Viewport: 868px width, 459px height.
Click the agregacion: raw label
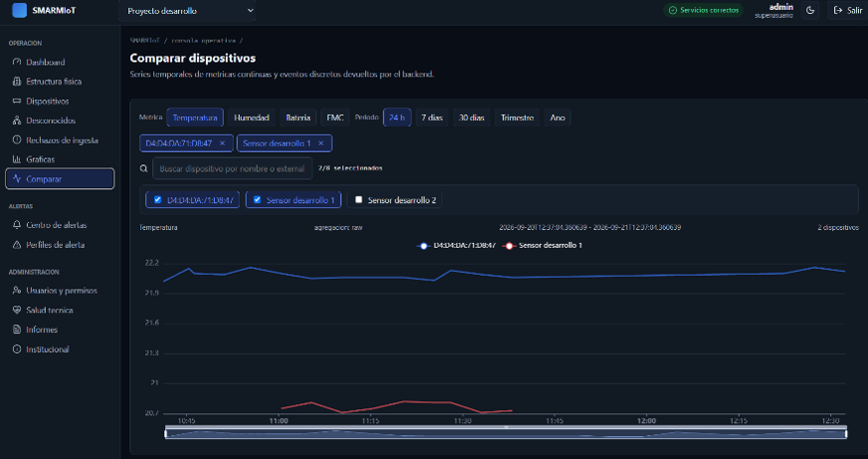point(338,228)
